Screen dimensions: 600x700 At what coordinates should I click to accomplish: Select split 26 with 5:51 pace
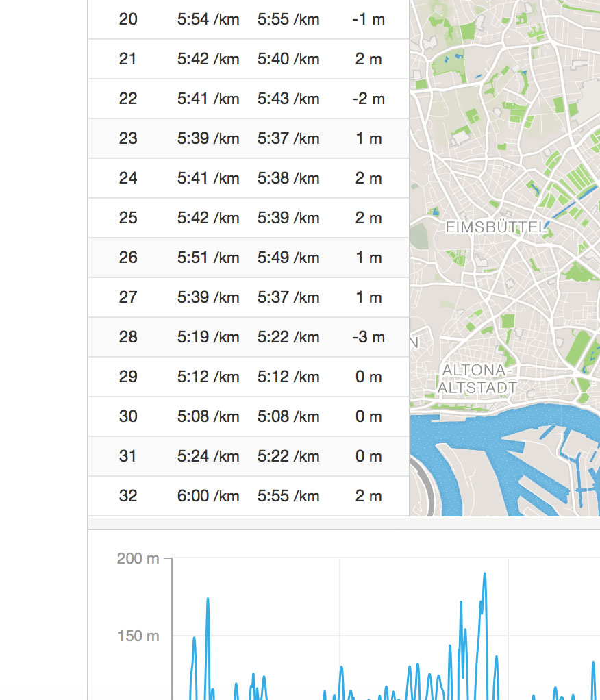click(x=248, y=258)
